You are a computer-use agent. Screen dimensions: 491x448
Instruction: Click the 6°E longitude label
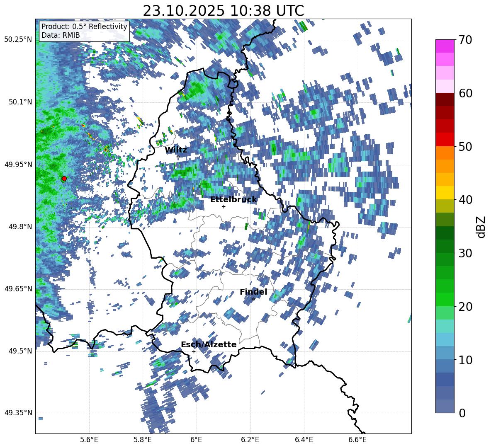[196, 440]
